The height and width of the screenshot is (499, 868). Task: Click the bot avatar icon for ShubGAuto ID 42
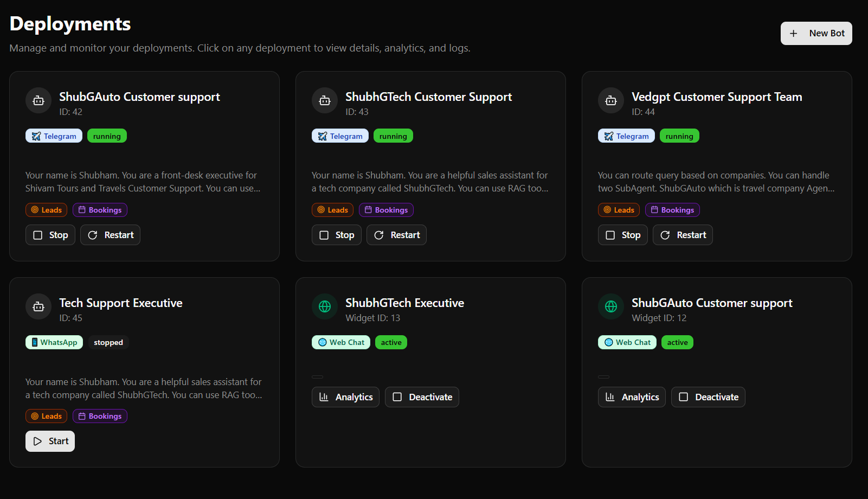(38, 100)
